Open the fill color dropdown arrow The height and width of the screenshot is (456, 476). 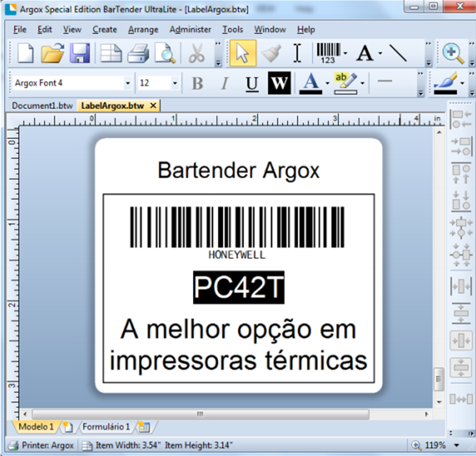click(x=462, y=83)
